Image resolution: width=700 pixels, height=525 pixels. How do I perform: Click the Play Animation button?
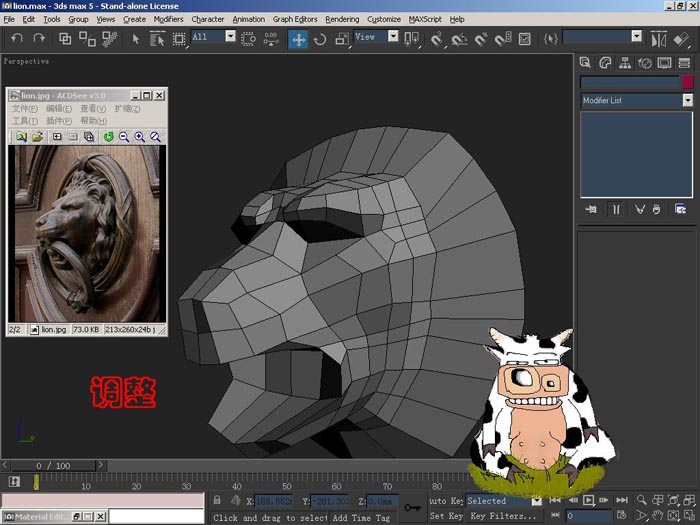pyautogui.click(x=588, y=500)
